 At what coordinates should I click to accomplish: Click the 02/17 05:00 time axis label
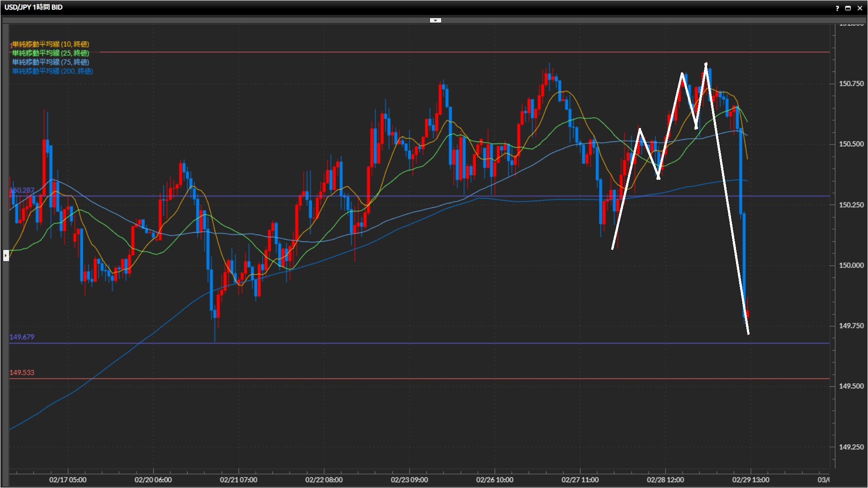[x=68, y=480]
